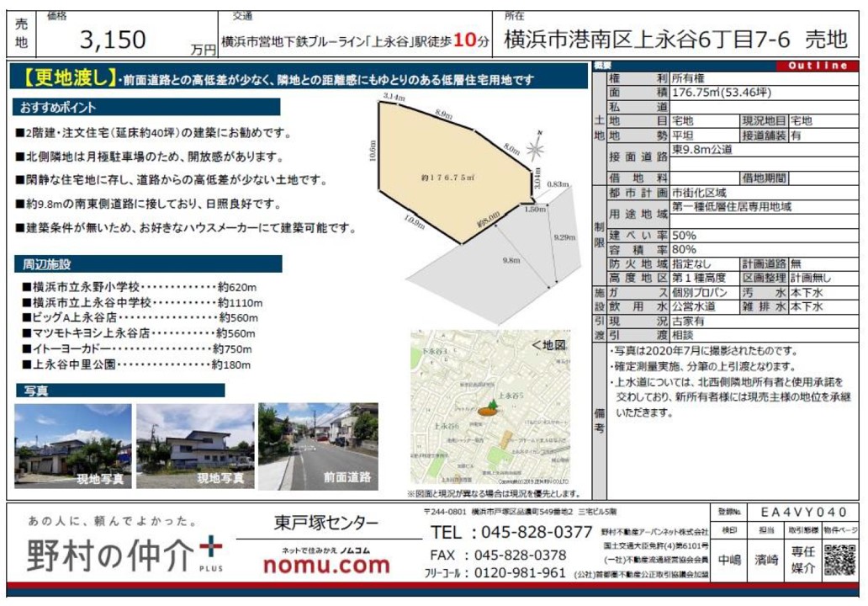Image resolution: width=868 pixels, height=606 pixels.
Task: Open the nomu.com website logo
Action: click(x=327, y=566)
